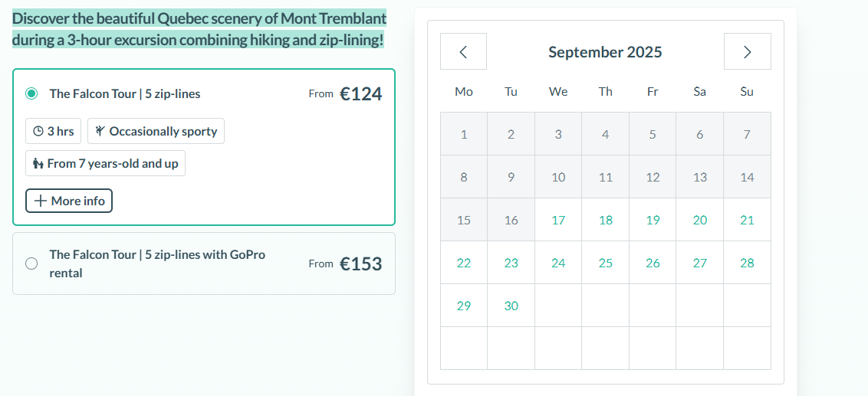Click the €153 GoPro rental price
868x396 pixels.
pos(360,263)
